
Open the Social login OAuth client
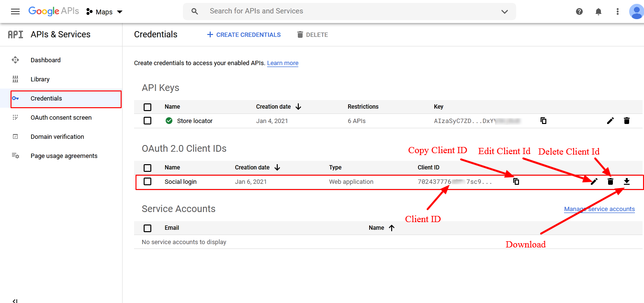click(181, 182)
